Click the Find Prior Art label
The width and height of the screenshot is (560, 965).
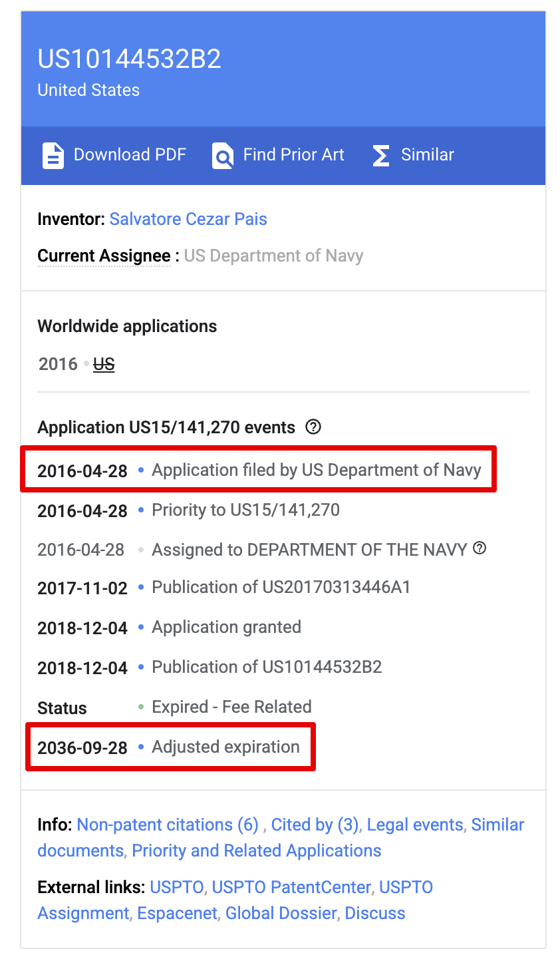coord(293,155)
